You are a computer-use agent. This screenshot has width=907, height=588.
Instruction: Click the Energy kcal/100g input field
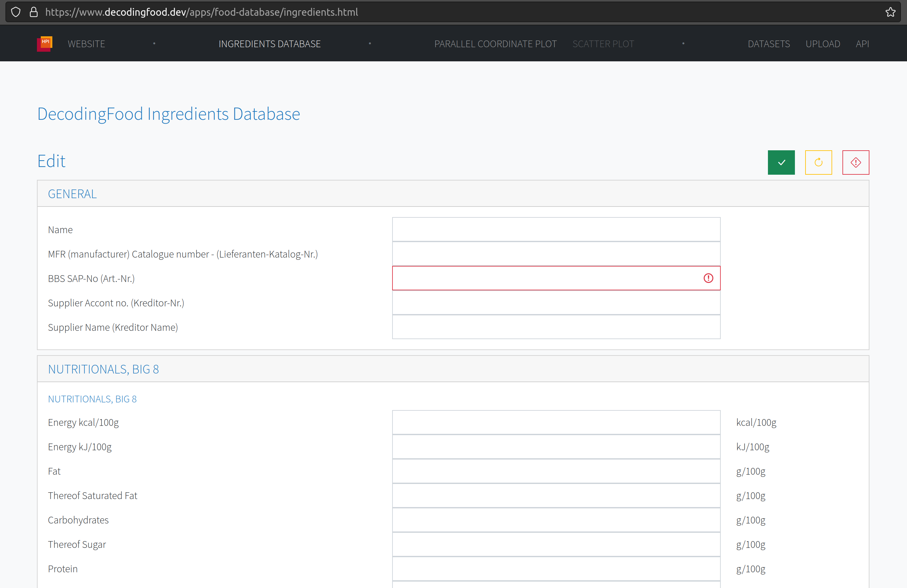(x=556, y=422)
